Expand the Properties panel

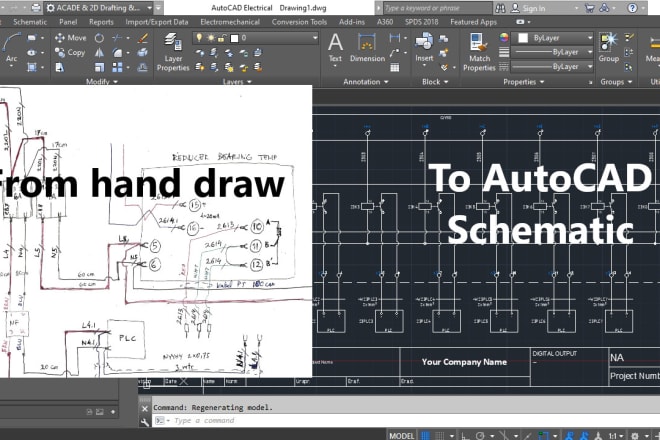pos(524,82)
